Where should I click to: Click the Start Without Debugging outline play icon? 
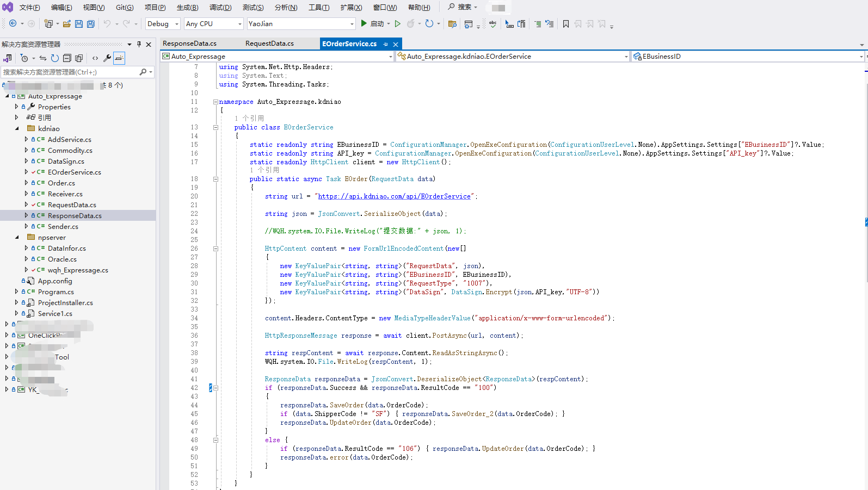point(398,24)
